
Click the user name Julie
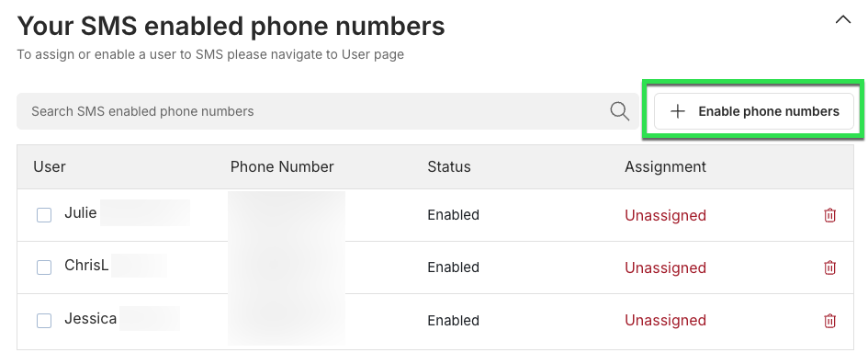(x=81, y=212)
